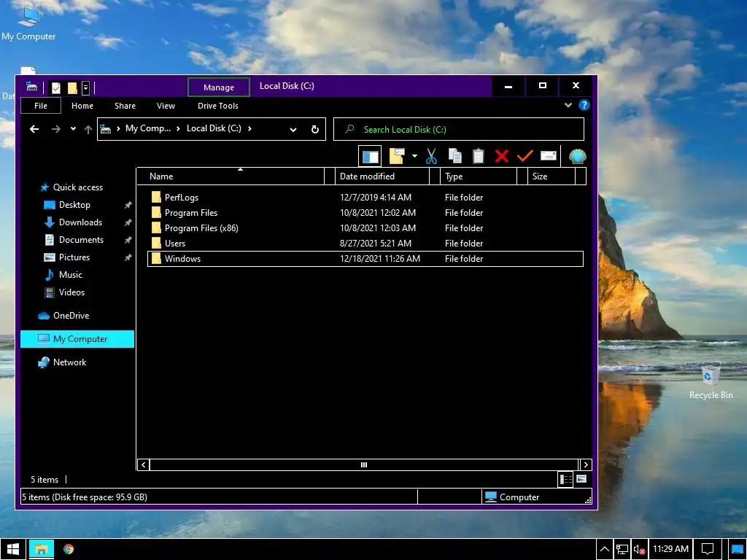Select the Program Files (x86) folder
The image size is (747, 560).
[365, 228]
